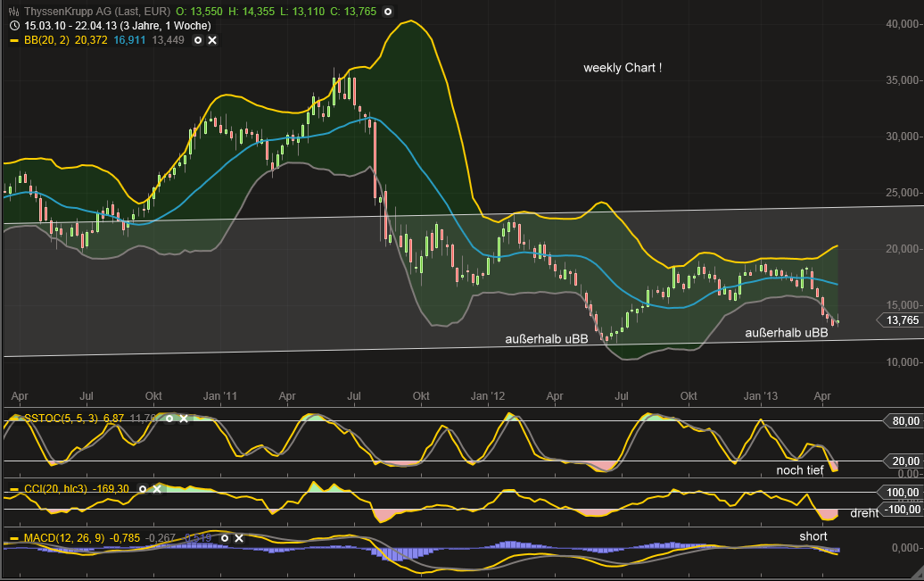Click the 30,000 price axis label

pos(903,137)
